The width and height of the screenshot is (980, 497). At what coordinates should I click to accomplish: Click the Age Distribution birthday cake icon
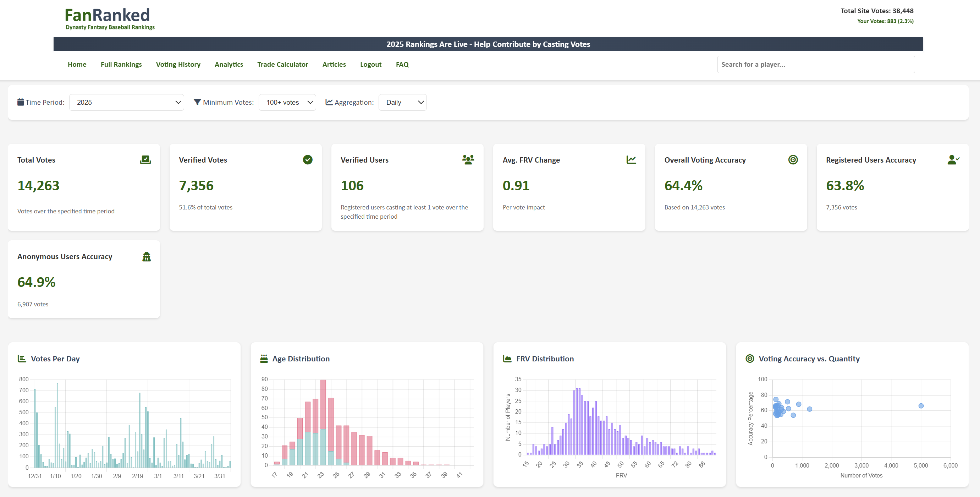(x=264, y=359)
